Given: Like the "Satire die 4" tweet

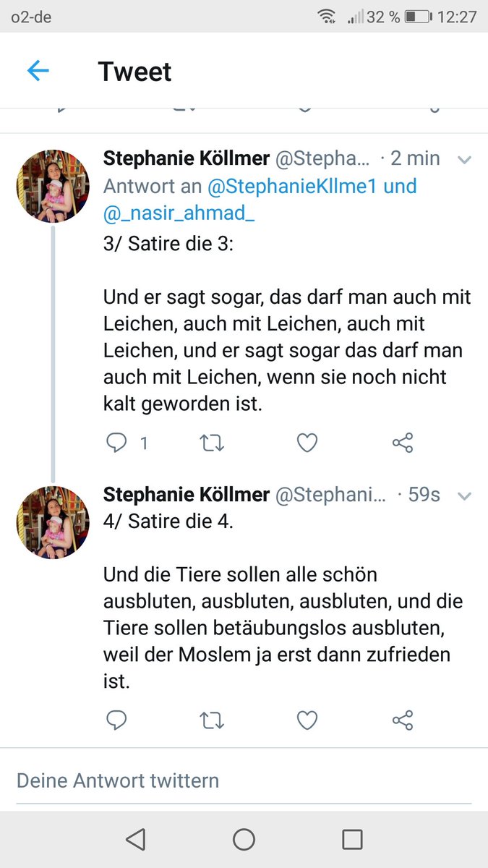Looking at the screenshot, I should pyautogui.click(x=307, y=720).
